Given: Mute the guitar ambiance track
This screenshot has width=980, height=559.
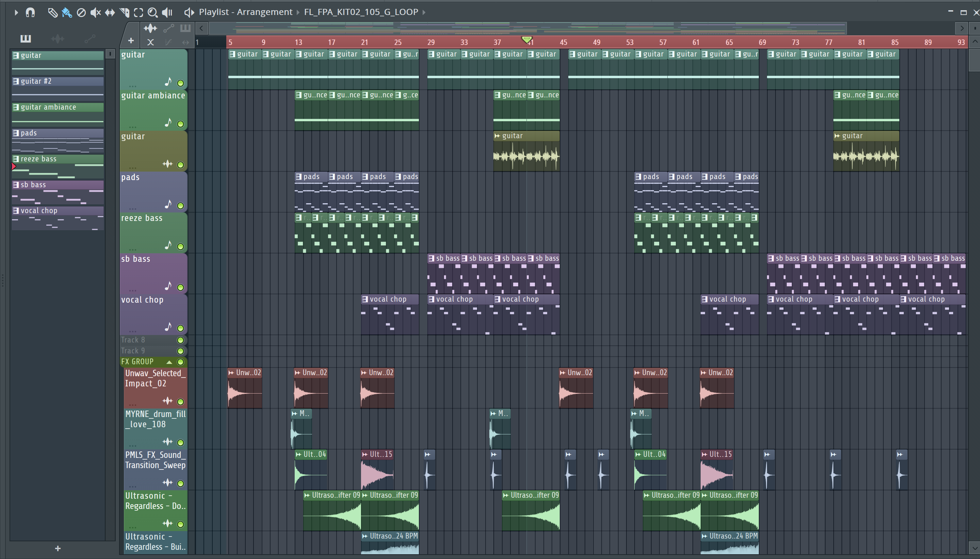Looking at the screenshot, I should pos(180,124).
